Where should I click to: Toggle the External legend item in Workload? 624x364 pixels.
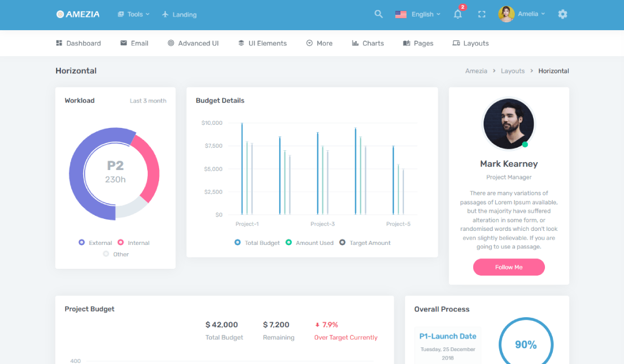click(x=95, y=243)
